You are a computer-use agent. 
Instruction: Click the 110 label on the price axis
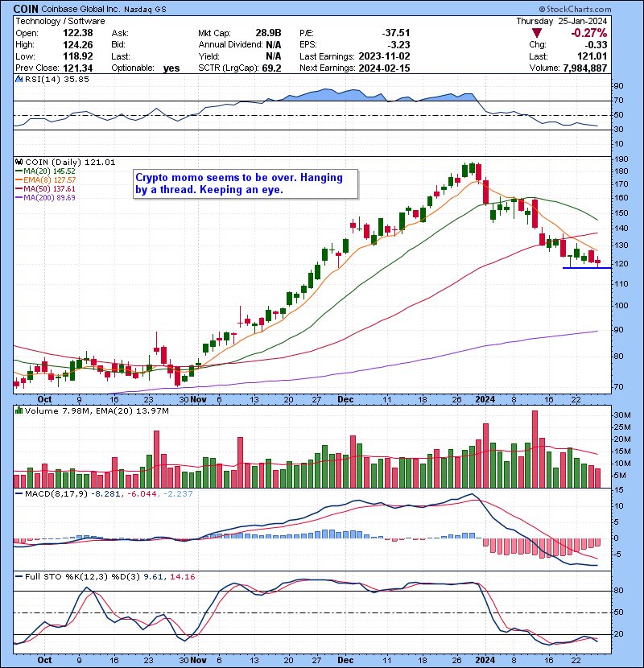pos(621,284)
